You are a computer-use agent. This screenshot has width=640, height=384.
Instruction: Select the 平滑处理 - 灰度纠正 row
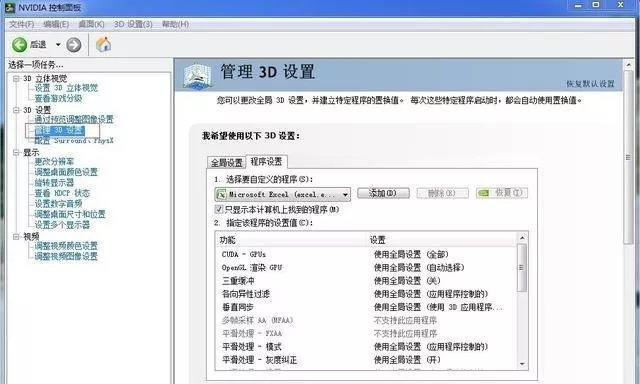point(367,360)
